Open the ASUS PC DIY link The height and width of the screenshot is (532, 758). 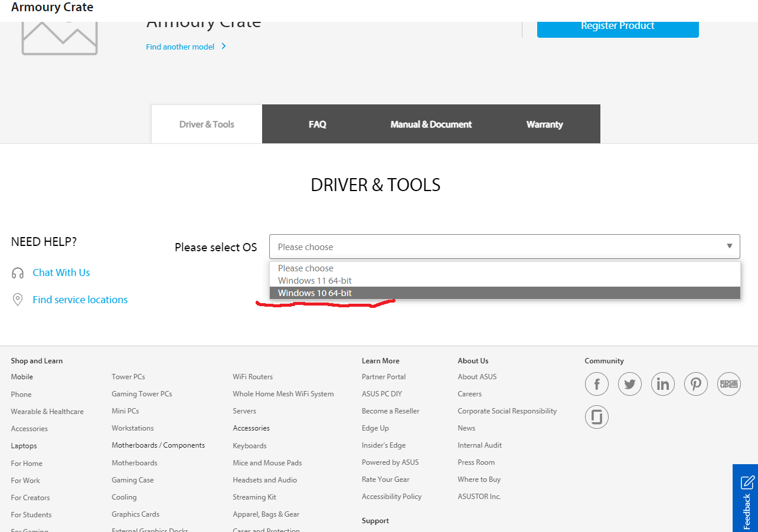[x=382, y=394]
